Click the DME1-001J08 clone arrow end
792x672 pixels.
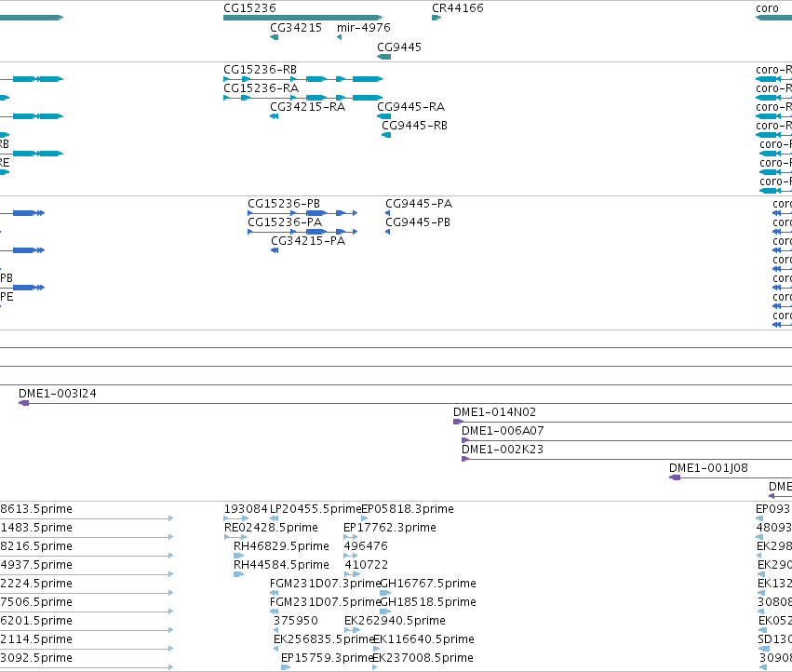tap(675, 478)
